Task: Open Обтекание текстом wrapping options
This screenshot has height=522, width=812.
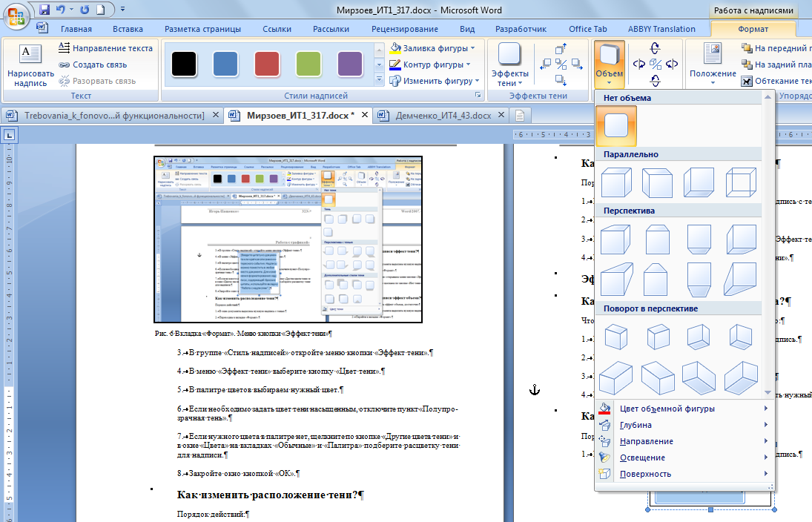Action: (x=775, y=81)
